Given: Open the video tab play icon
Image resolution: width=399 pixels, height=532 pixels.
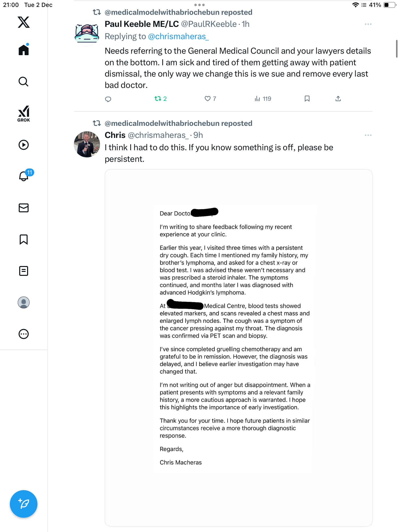Looking at the screenshot, I should pos(24,145).
